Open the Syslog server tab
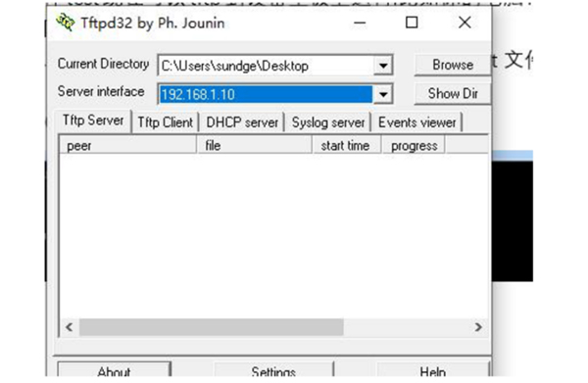 [x=328, y=122]
